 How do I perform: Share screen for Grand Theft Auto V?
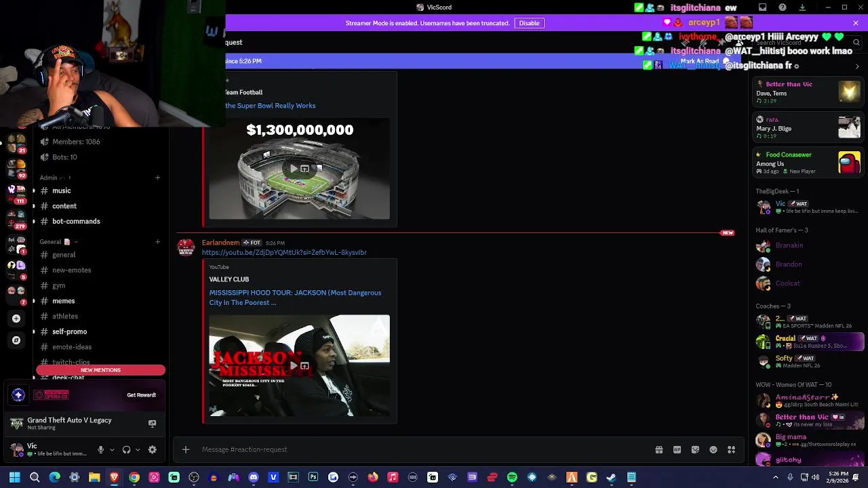[152, 424]
